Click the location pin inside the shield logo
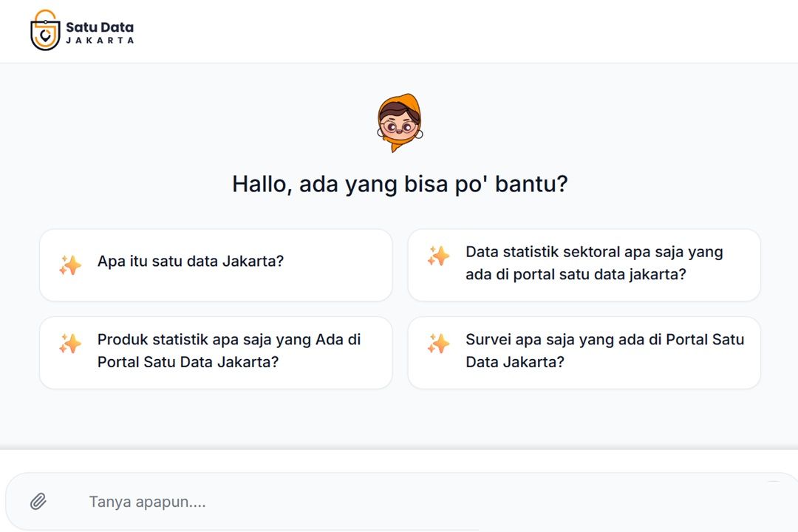 (x=46, y=35)
